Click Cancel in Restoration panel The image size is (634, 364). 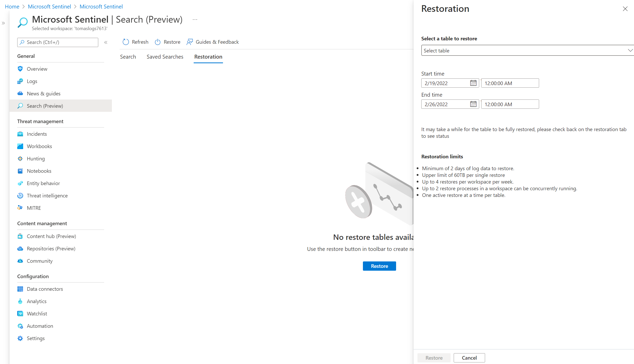coord(469,358)
